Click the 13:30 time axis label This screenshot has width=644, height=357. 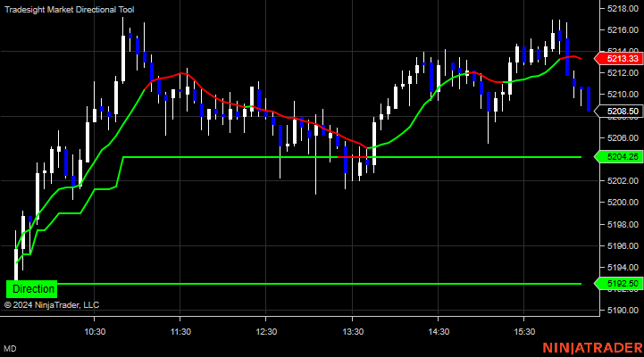pos(353,331)
